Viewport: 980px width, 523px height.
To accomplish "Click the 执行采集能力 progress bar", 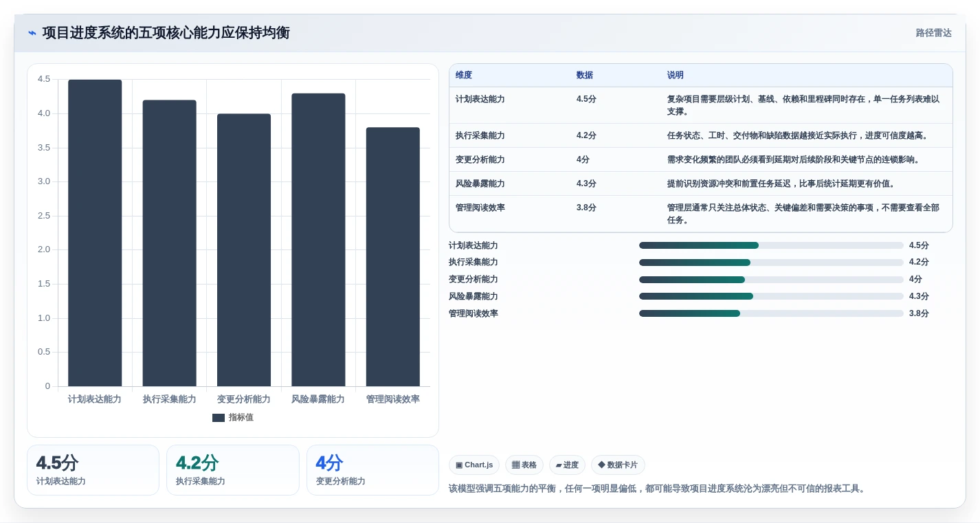I will pos(771,263).
